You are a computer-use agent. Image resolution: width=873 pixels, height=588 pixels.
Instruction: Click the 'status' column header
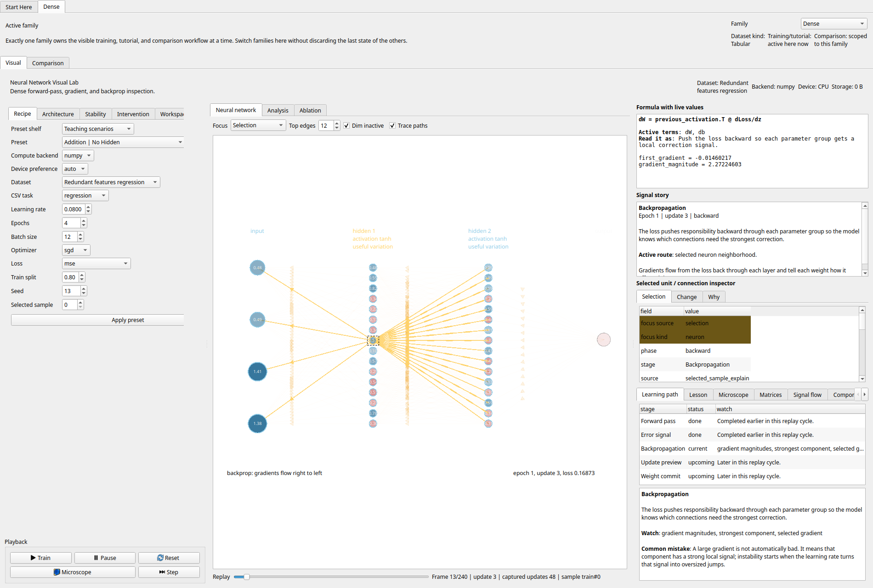701,409
